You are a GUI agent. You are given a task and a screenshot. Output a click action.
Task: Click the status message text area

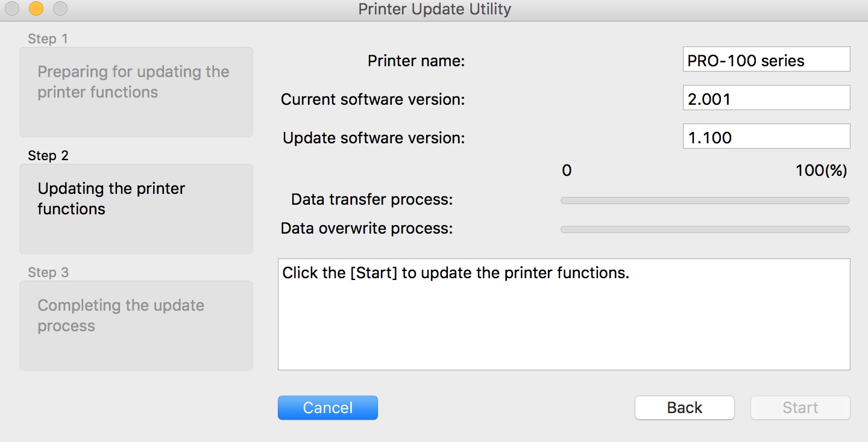564,314
